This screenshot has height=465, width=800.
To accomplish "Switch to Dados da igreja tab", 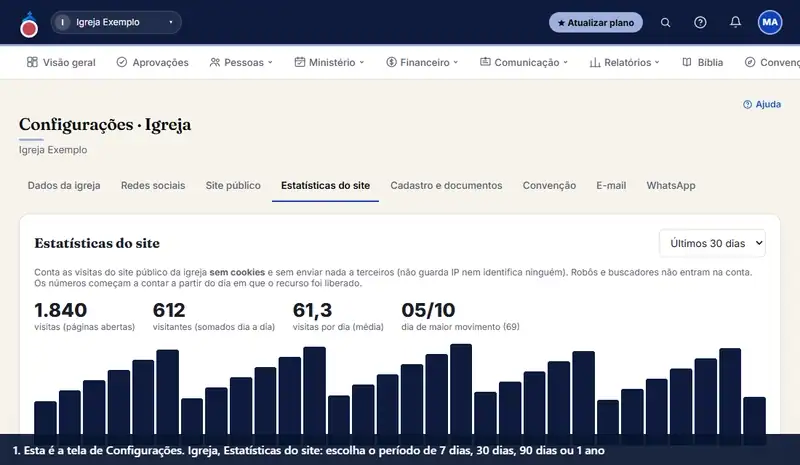I will pyautogui.click(x=64, y=185).
